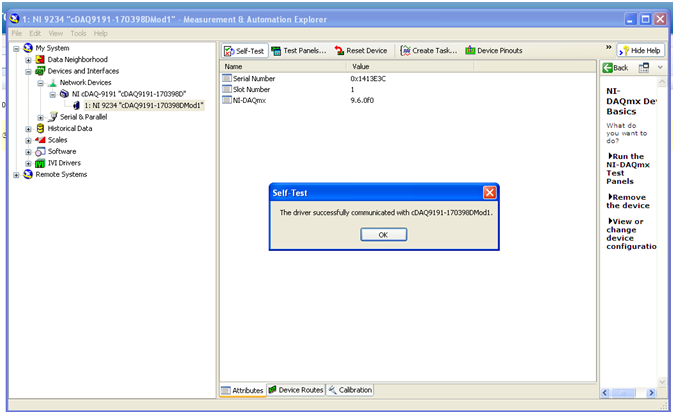Image resolution: width=674 pixels, height=412 pixels.
Task: Switch to the Device Routes tab
Action: tap(296, 390)
